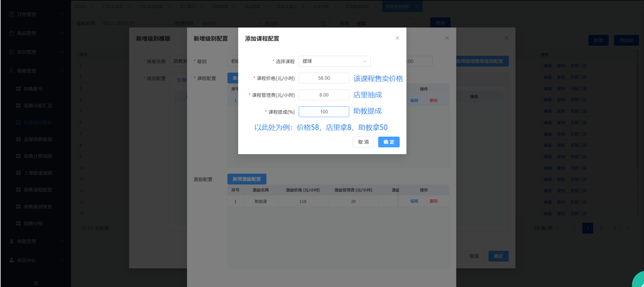Toggle the sidebar collapse icon at bottom

[36, 283]
